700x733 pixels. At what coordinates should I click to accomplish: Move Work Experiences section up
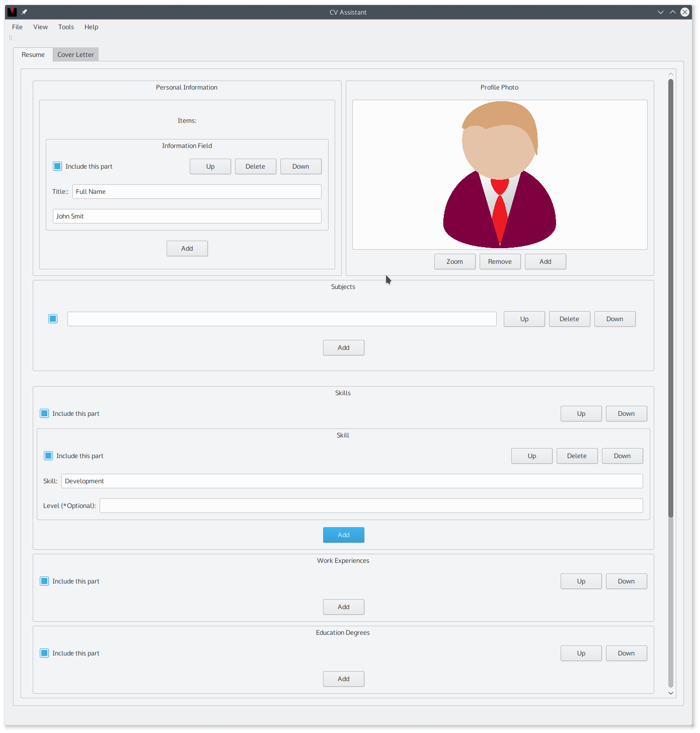point(581,581)
